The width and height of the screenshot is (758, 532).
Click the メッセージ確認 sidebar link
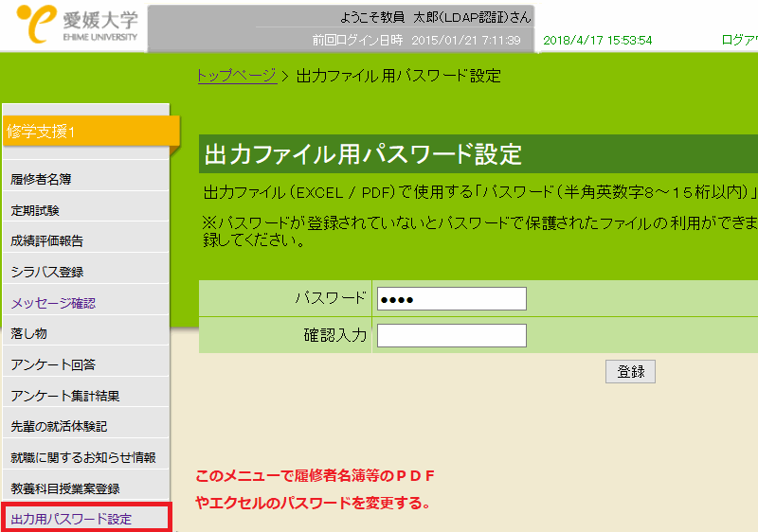tap(53, 304)
